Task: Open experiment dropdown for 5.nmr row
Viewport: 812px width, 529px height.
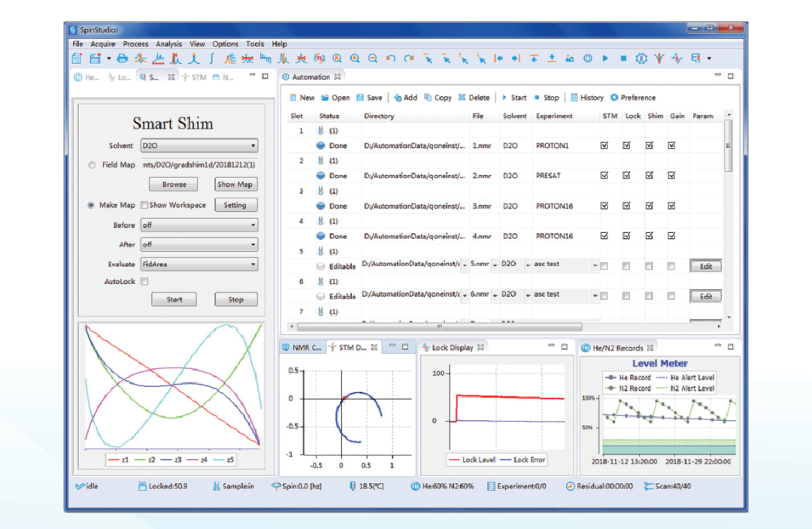Action: click(x=595, y=265)
